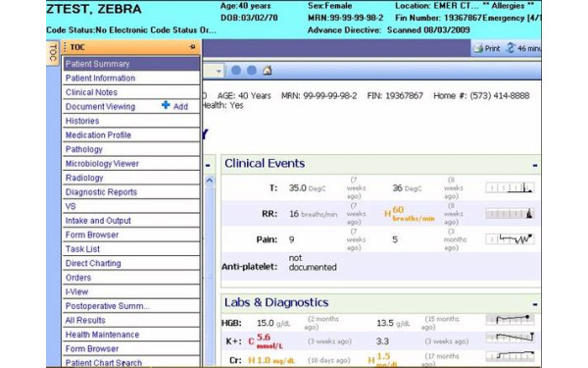
Task: Click the Pain value 9
Action: click(291, 239)
